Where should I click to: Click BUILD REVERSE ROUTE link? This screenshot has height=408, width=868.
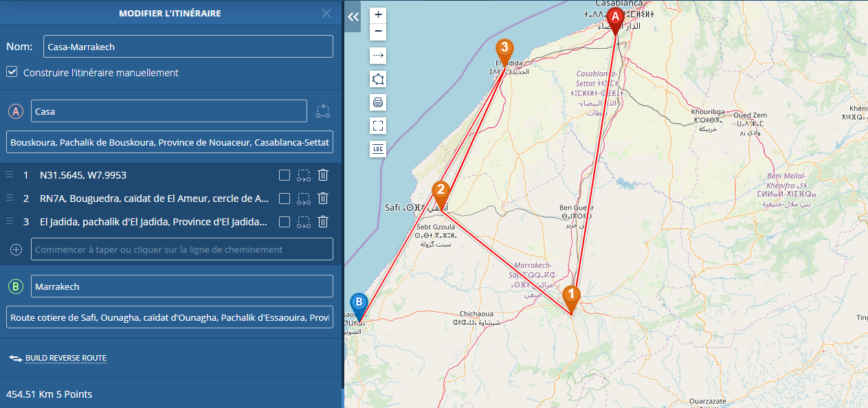click(x=65, y=358)
